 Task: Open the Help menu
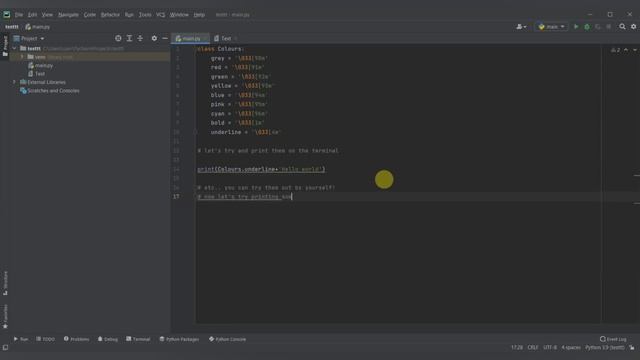199,15
